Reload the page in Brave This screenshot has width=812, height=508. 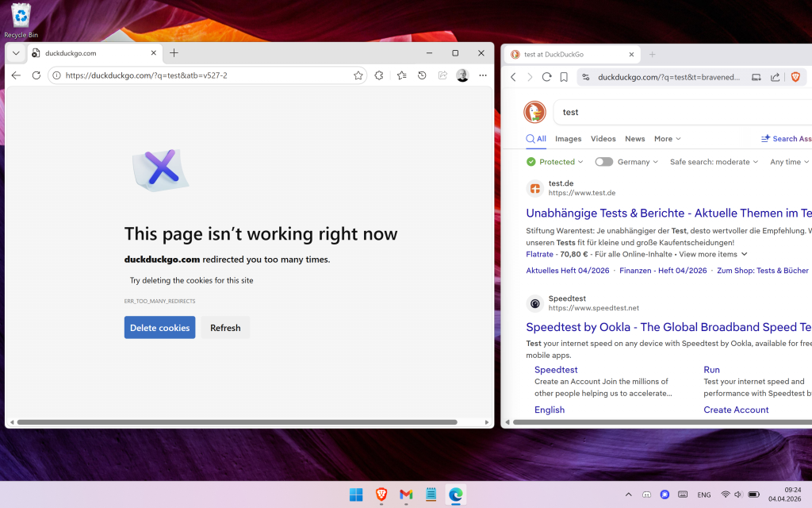(546, 77)
